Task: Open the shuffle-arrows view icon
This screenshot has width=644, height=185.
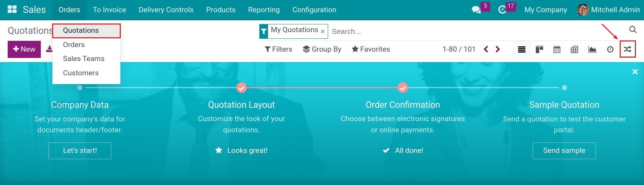Action: (628, 49)
